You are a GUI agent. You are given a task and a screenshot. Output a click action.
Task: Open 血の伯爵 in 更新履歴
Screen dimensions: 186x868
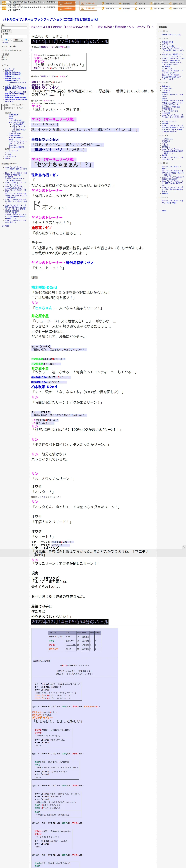click(x=165, y=123)
